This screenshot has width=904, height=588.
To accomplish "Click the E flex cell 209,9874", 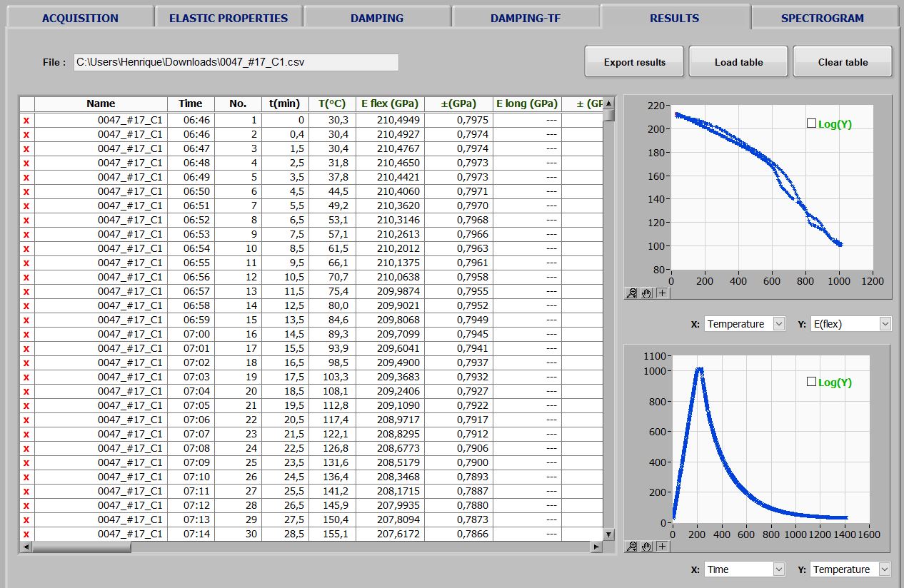I will tap(390, 291).
